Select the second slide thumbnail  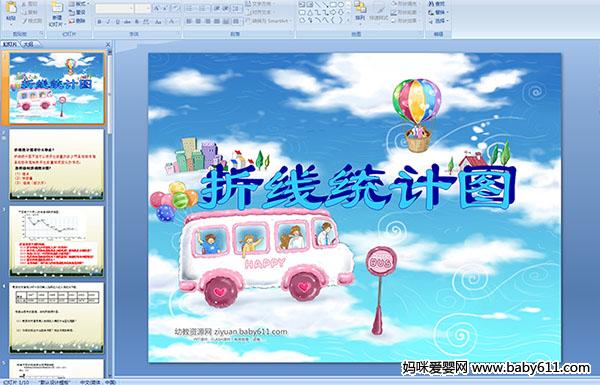pos(57,164)
